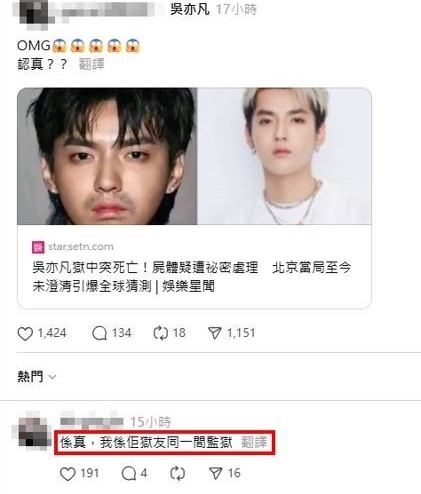The height and width of the screenshot is (494, 421).
Task: Like the main post with 1,424 likes
Action: (x=25, y=334)
